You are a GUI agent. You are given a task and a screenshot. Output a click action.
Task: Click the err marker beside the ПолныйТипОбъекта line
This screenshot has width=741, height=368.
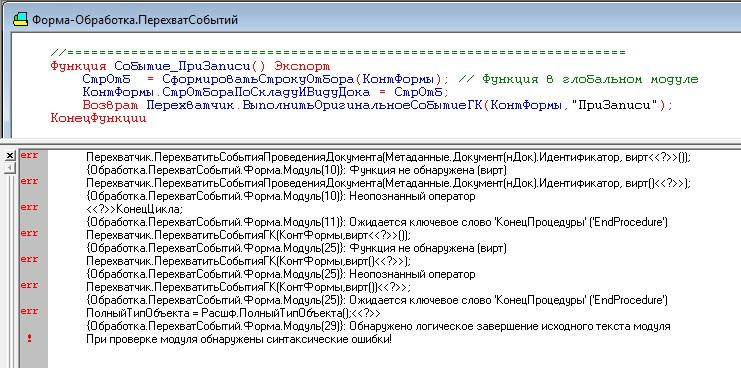pyautogui.click(x=29, y=311)
